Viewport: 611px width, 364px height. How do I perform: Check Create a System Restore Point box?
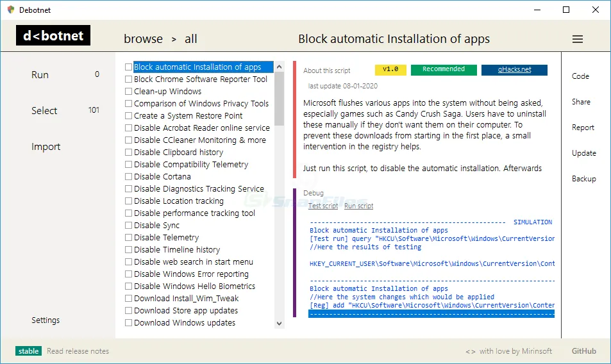128,115
